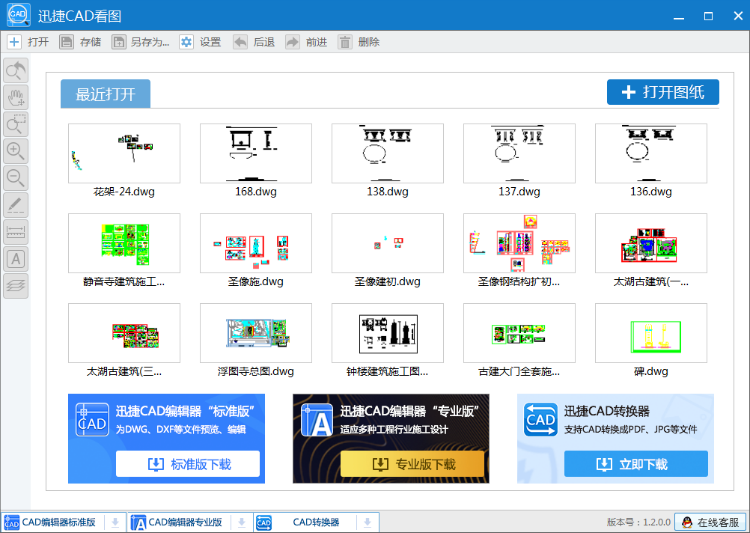Screen dimensions: 750x533
Task: Click the 版本号 1.2.0.0 text
Action: coord(639,522)
